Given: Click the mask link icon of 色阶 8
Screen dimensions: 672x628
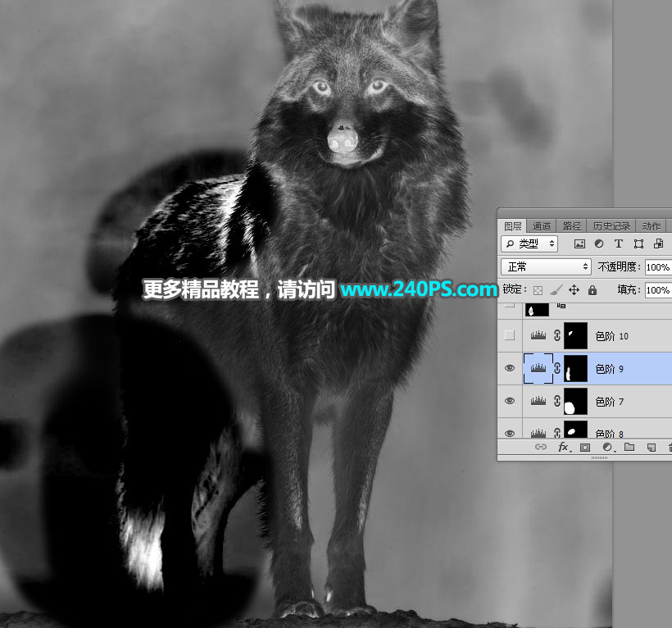Looking at the screenshot, I should coord(557,432).
